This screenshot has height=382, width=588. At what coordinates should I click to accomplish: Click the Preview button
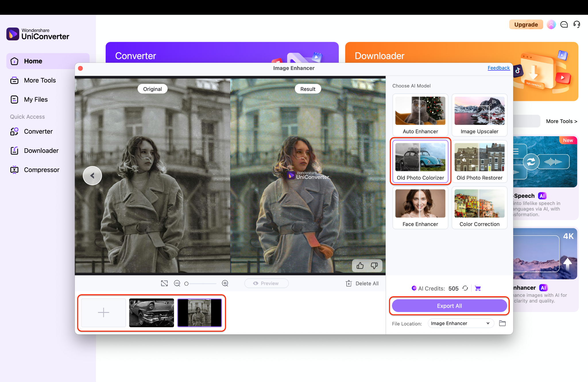click(266, 283)
